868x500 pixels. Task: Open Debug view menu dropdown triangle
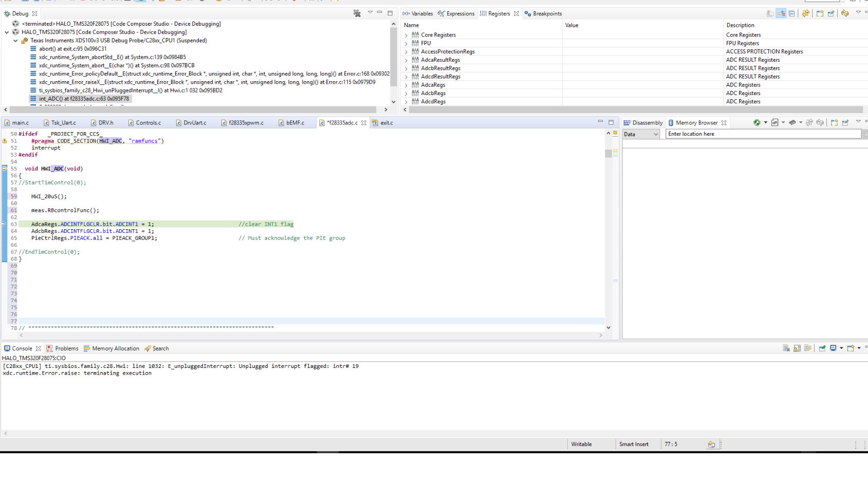pos(370,12)
